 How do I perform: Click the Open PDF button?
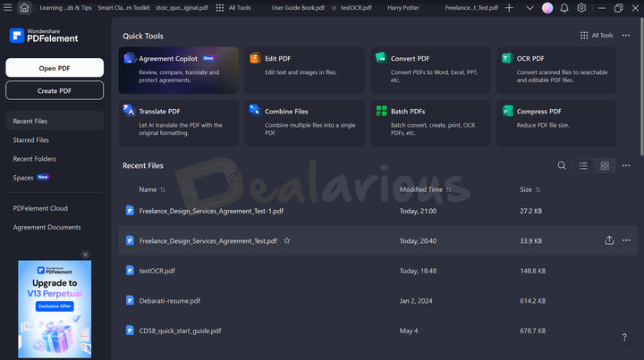(55, 68)
